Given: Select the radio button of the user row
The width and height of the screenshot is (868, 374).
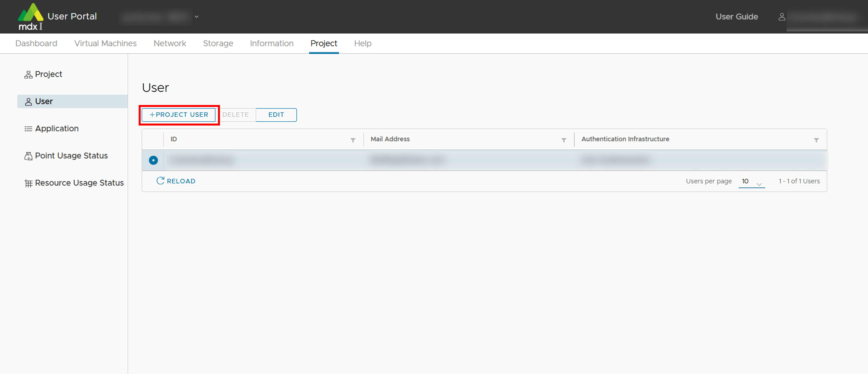Looking at the screenshot, I should click(x=153, y=160).
